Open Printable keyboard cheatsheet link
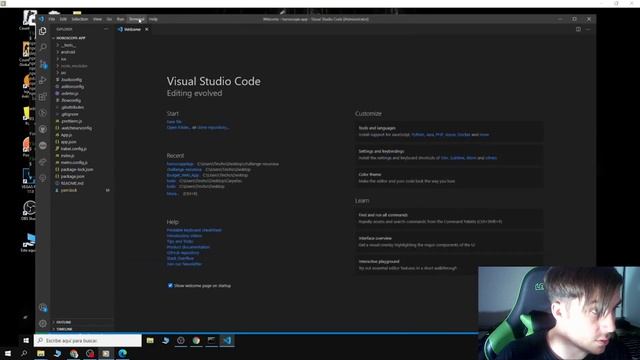This screenshot has height=360, width=640. click(194, 230)
